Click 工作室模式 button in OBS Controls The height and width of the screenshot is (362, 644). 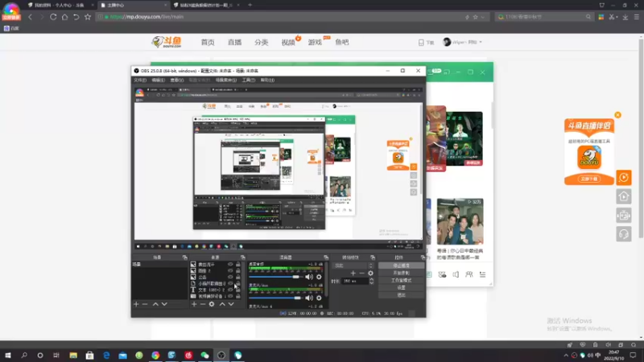click(x=401, y=280)
